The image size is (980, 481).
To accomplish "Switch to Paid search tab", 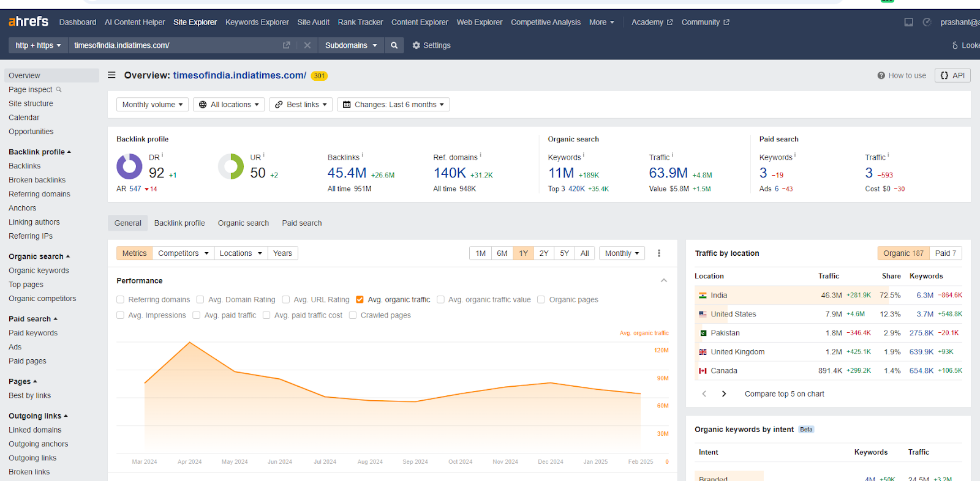I will tap(302, 223).
